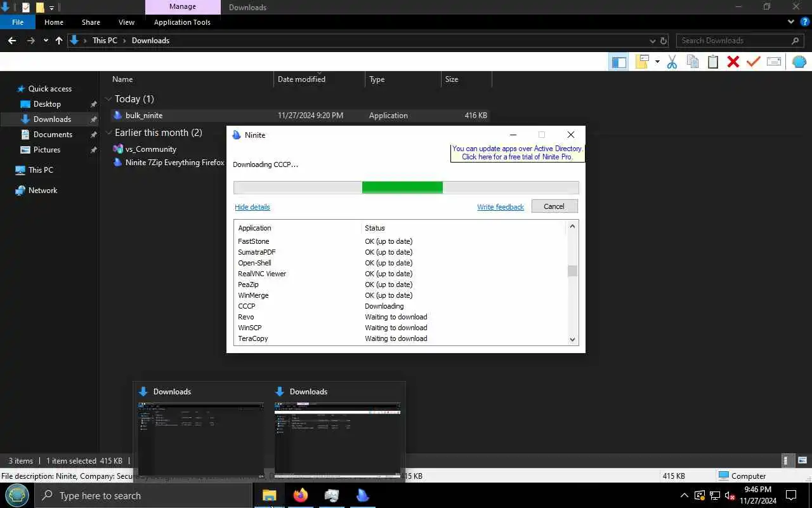
Task: Go back with the back arrow
Action: 12,41
